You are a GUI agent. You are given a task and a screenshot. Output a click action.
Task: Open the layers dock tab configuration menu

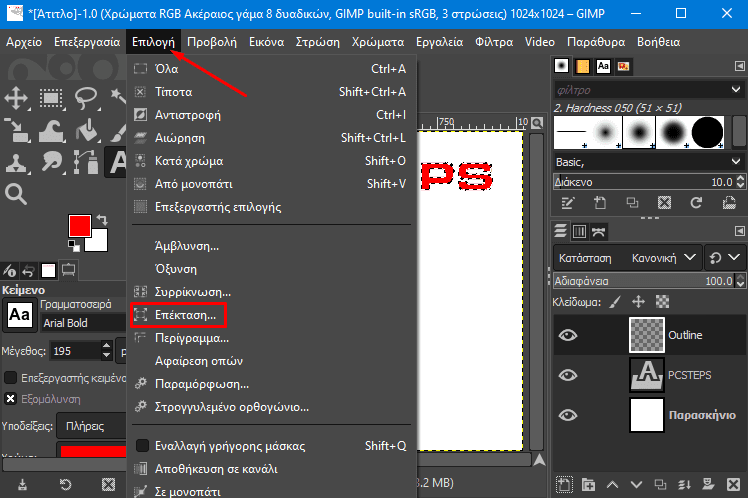[x=739, y=231]
